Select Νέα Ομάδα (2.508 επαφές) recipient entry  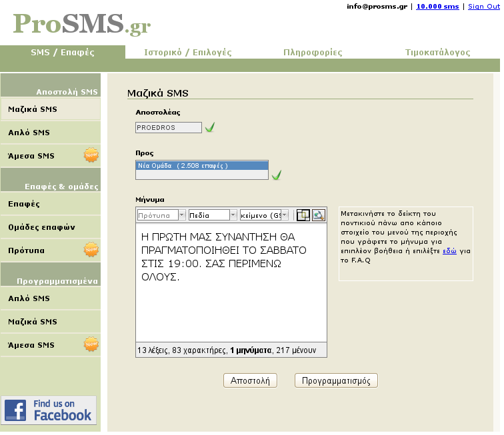(x=202, y=165)
